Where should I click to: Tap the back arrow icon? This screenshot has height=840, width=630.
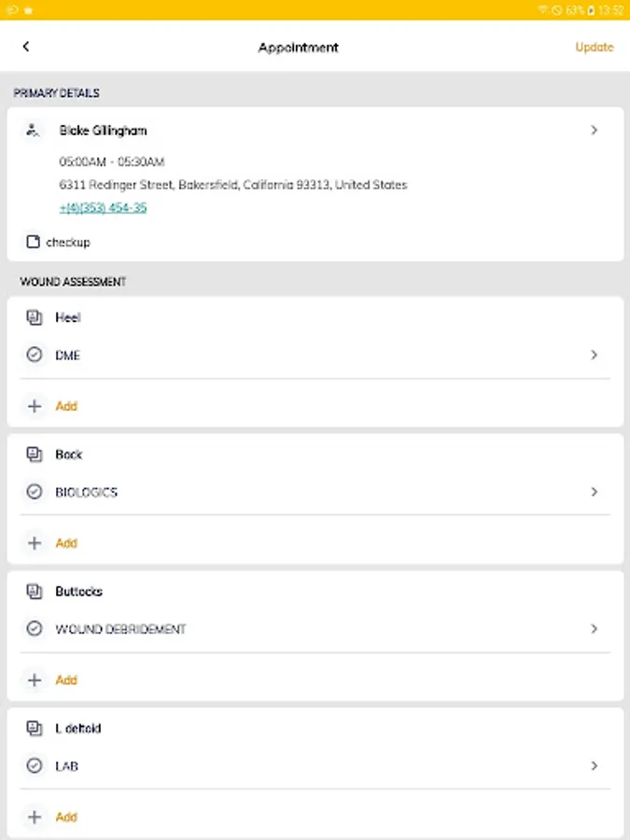(x=26, y=47)
